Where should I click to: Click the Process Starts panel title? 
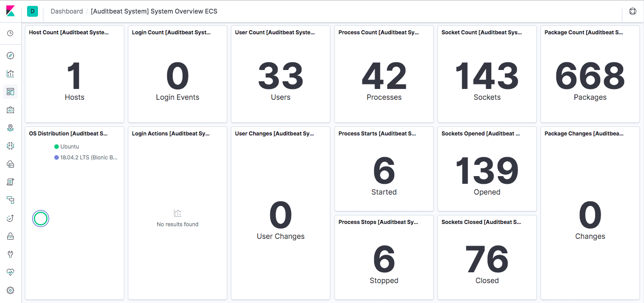(377, 134)
